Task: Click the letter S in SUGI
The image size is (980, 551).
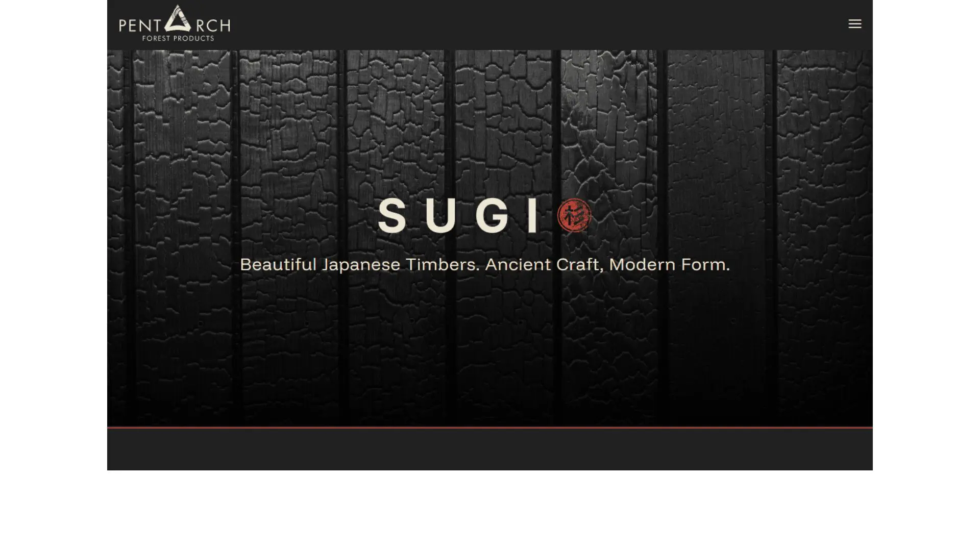Action: [x=392, y=216]
